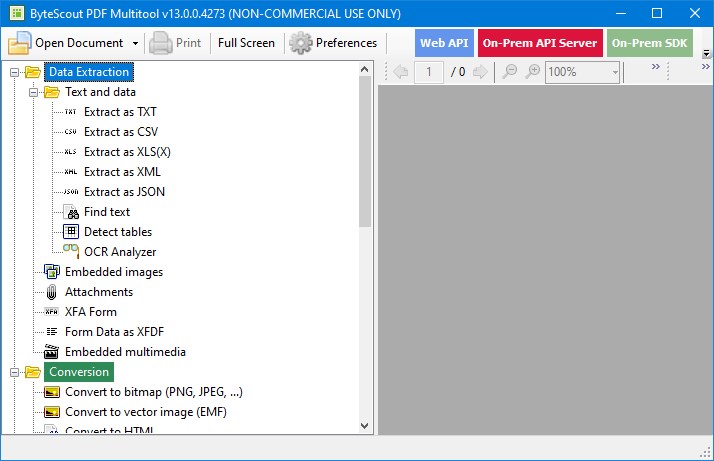Select Extract as XLS(X) text

128,152
